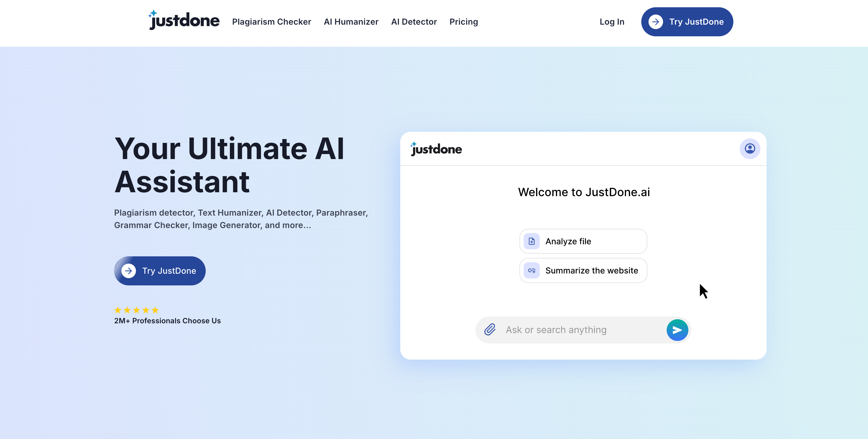Click the JustDone logo inside the chat panel

(436, 149)
